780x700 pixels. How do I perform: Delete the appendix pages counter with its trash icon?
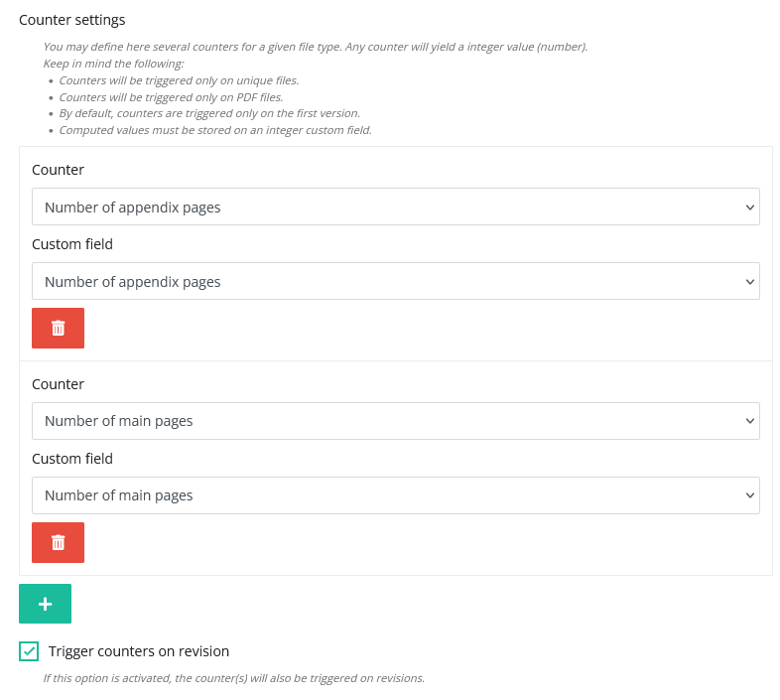(x=58, y=328)
